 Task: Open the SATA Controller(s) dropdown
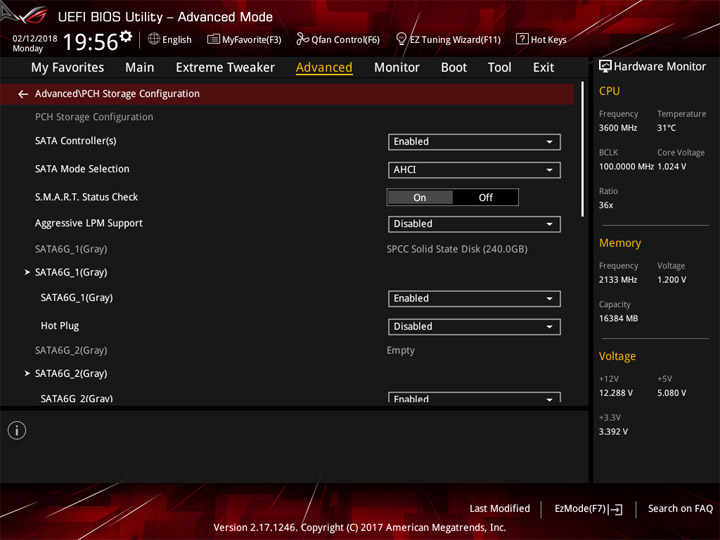pos(474,142)
